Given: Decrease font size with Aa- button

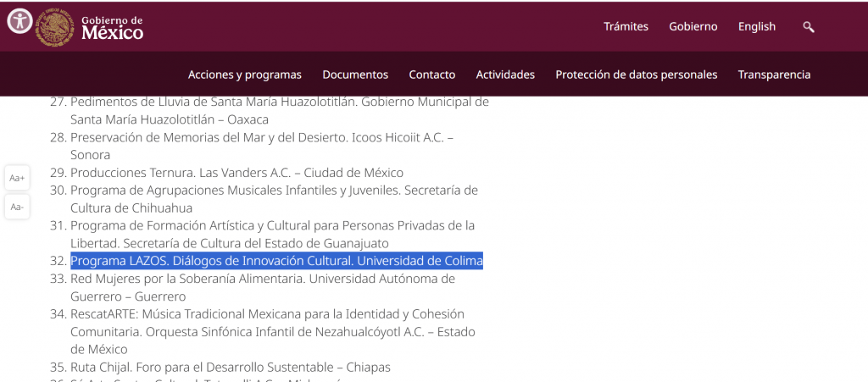Looking at the screenshot, I should [17, 208].
